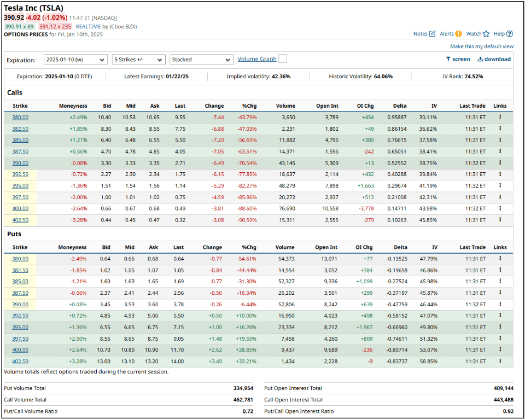Open the Links menu on the 402.50 put row
The width and height of the screenshot is (525, 420).
point(500,361)
